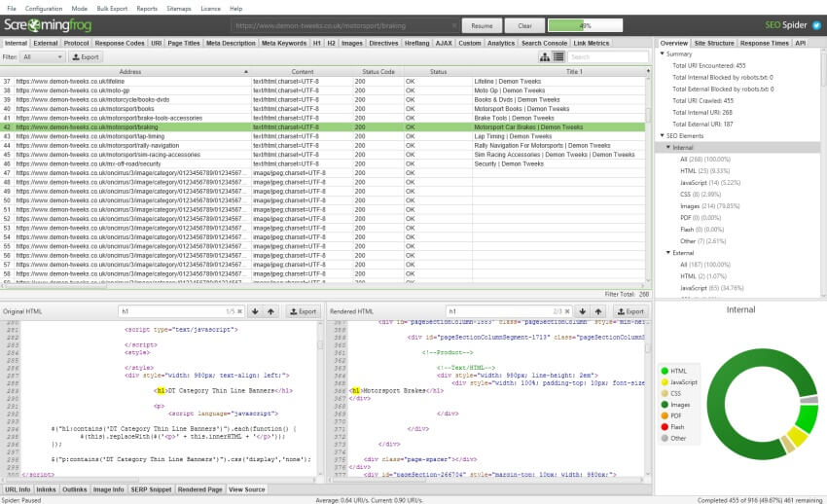Select 'Images (214)' in Internal tree

(x=710, y=206)
